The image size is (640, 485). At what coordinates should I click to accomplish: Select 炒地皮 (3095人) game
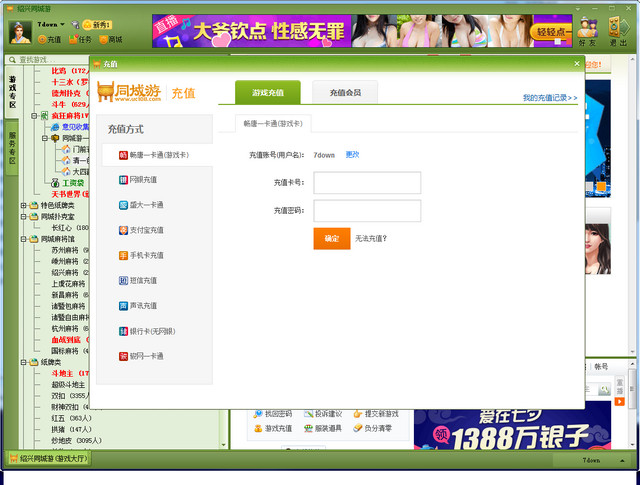click(x=76, y=441)
